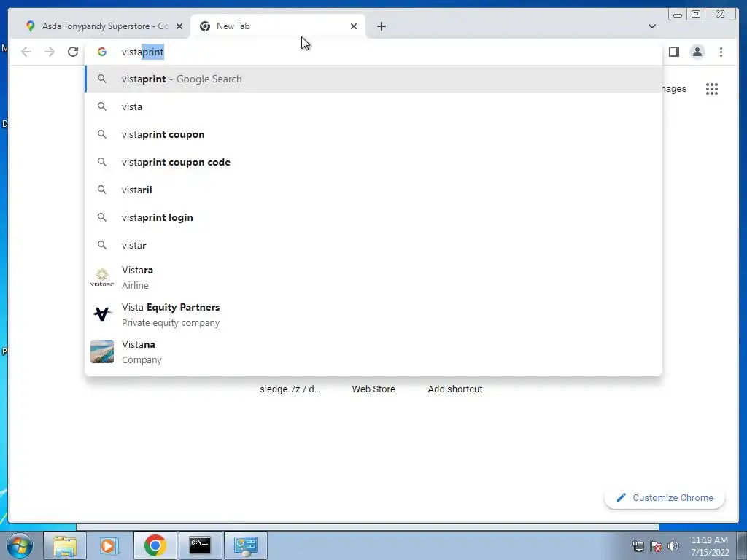Open the Chrome side panel

(x=673, y=52)
